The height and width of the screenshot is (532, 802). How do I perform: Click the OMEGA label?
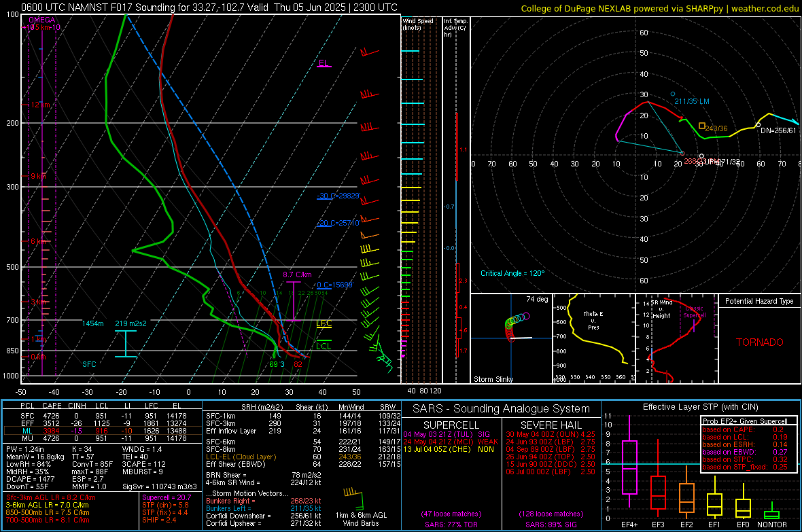click(x=41, y=20)
